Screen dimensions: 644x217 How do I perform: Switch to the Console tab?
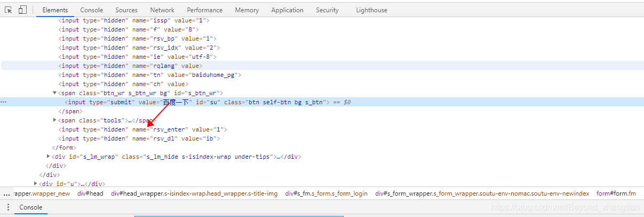[x=92, y=10]
